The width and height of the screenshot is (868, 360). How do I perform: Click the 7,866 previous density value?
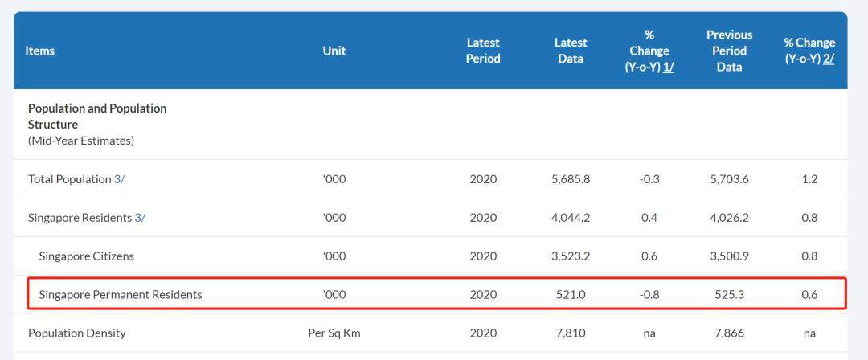[729, 333]
